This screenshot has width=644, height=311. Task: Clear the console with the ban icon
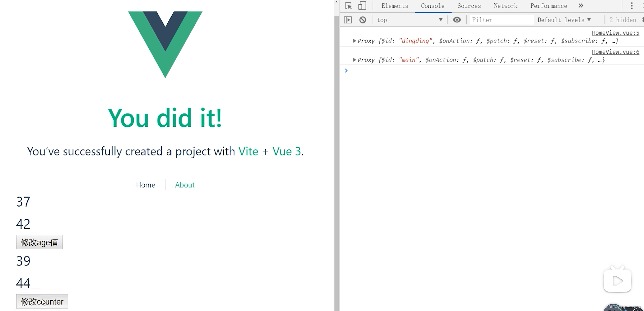click(x=363, y=20)
